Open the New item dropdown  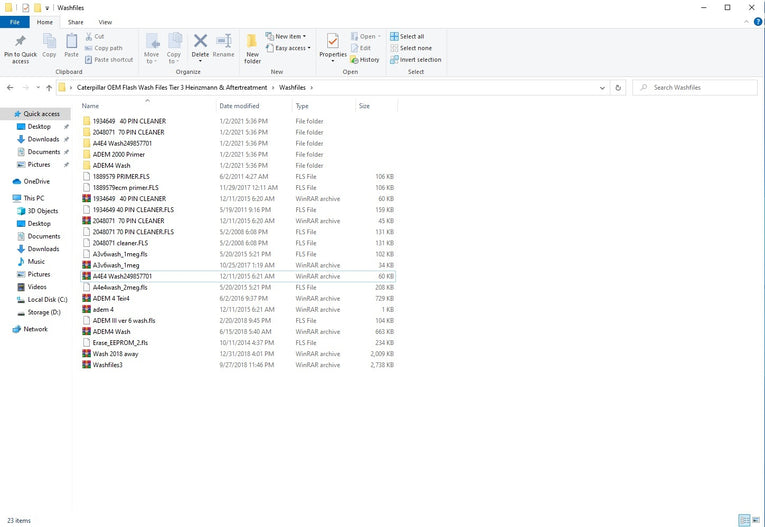[289, 36]
